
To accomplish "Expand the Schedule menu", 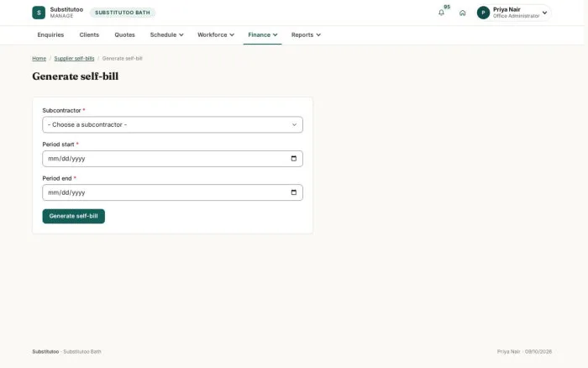I will point(166,35).
